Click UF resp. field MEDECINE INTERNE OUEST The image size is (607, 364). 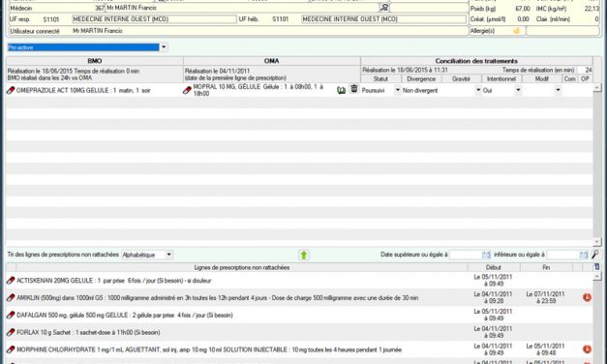(155, 19)
